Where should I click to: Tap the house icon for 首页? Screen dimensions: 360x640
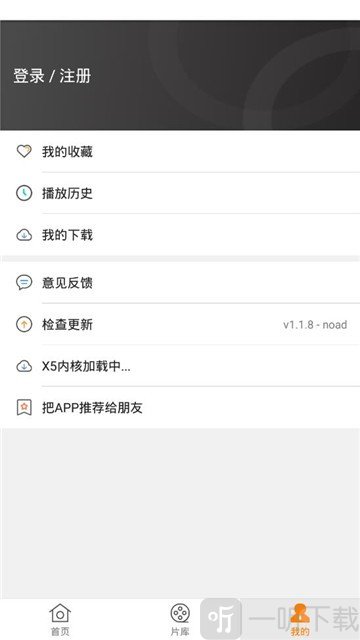pyautogui.click(x=60, y=613)
